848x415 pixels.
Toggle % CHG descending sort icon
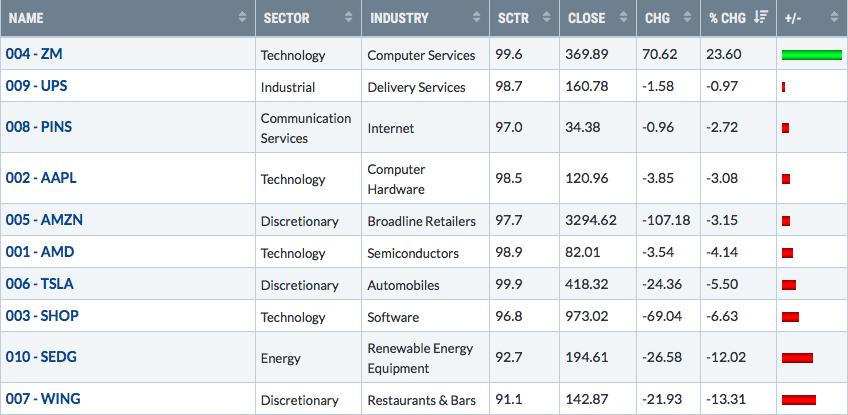pyautogui.click(x=761, y=17)
